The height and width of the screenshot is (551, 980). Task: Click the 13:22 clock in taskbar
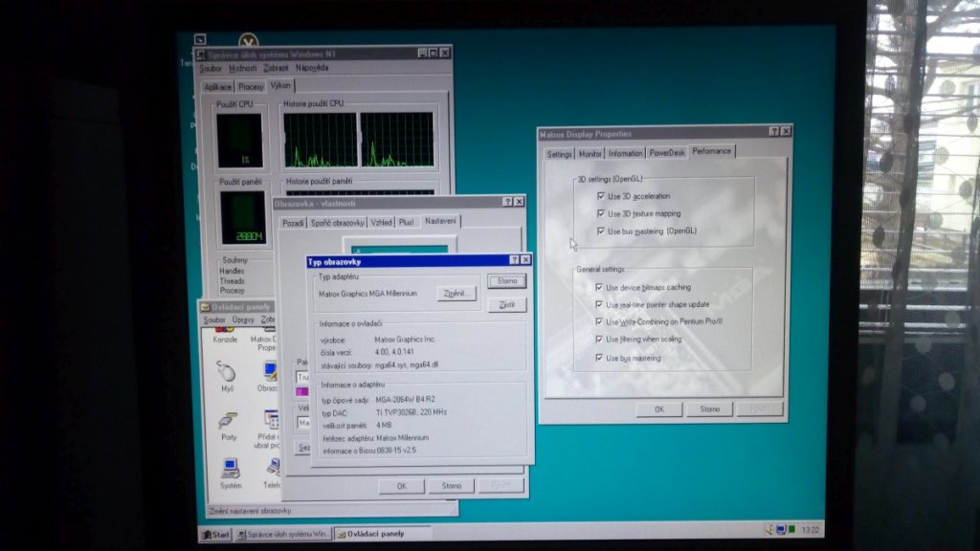click(810, 530)
